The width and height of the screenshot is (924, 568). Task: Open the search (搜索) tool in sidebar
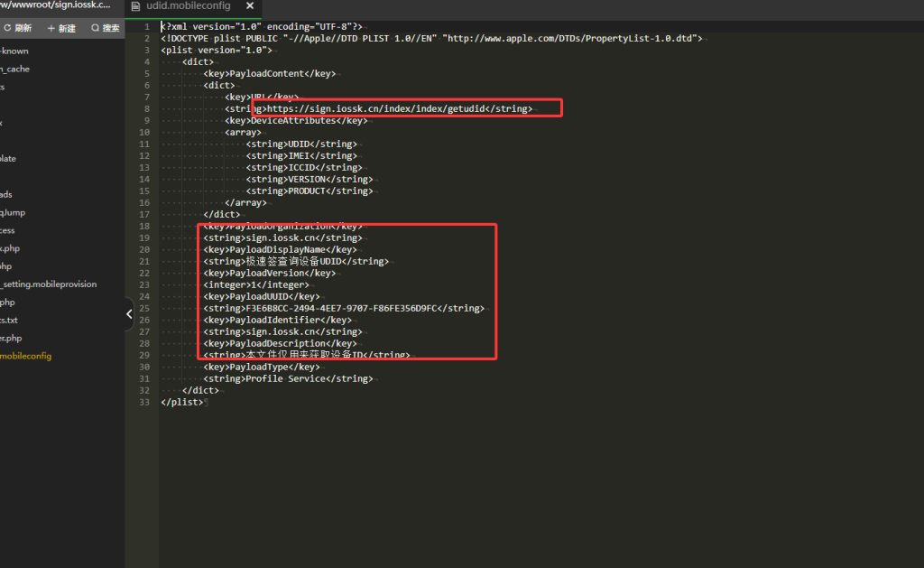pyautogui.click(x=106, y=28)
